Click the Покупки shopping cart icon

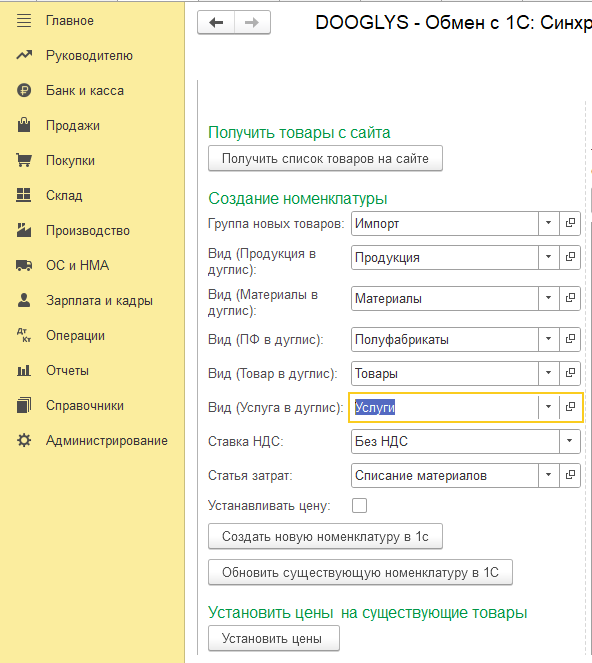24,160
